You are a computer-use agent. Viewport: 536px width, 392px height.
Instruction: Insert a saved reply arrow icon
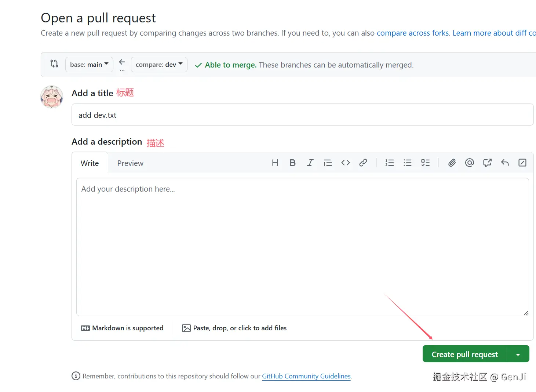coord(505,163)
